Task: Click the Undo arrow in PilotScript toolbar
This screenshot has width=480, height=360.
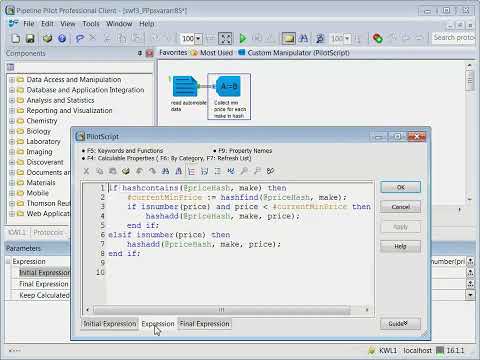Action: (x=139, y=171)
